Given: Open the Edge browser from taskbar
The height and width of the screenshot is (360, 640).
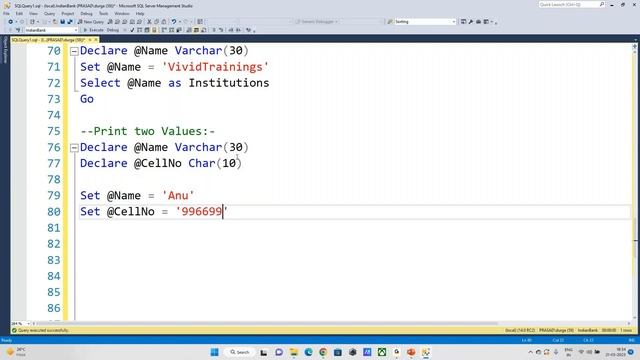Looking at the screenshot, I should [x=308, y=352].
